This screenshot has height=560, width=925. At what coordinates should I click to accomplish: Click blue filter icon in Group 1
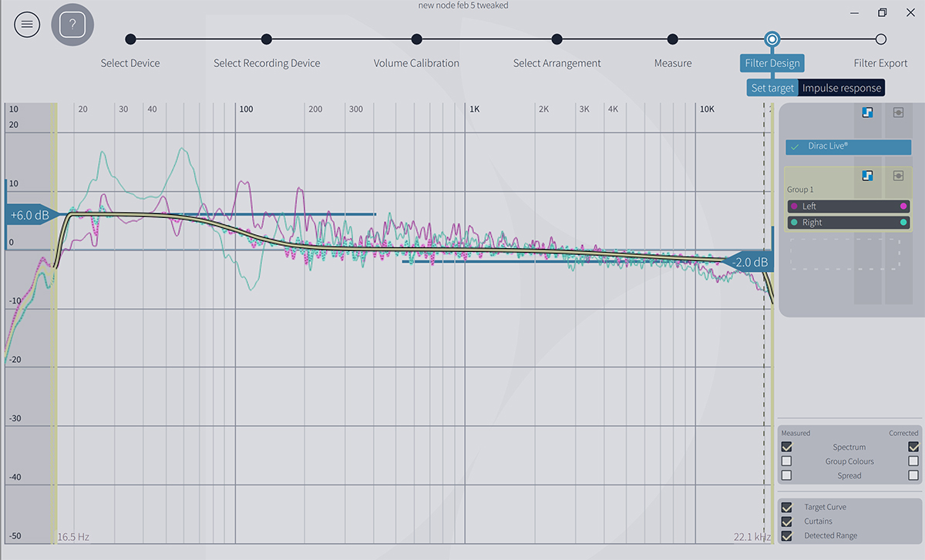(867, 176)
